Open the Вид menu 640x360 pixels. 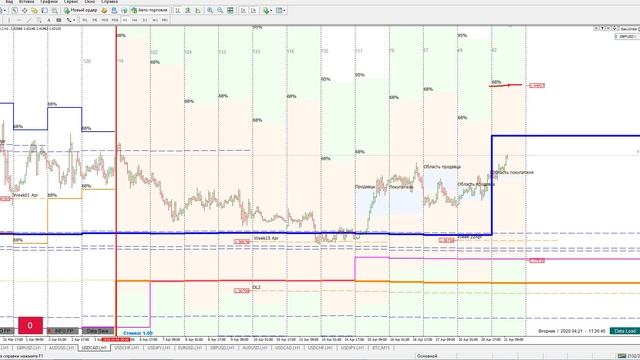(x=9, y=2)
